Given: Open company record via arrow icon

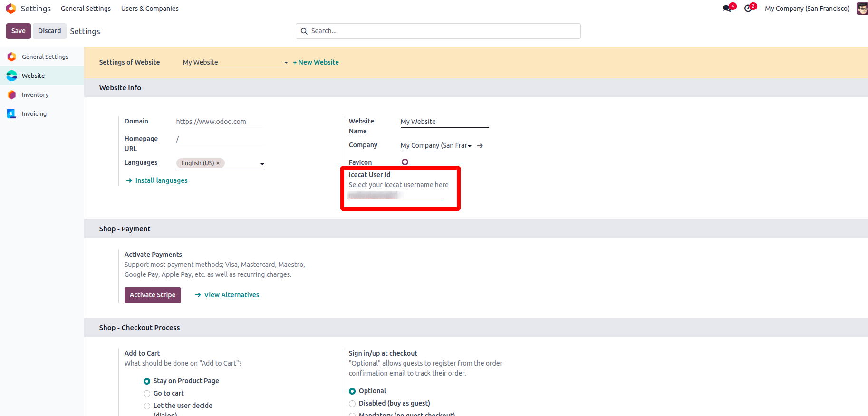Looking at the screenshot, I should tap(480, 146).
